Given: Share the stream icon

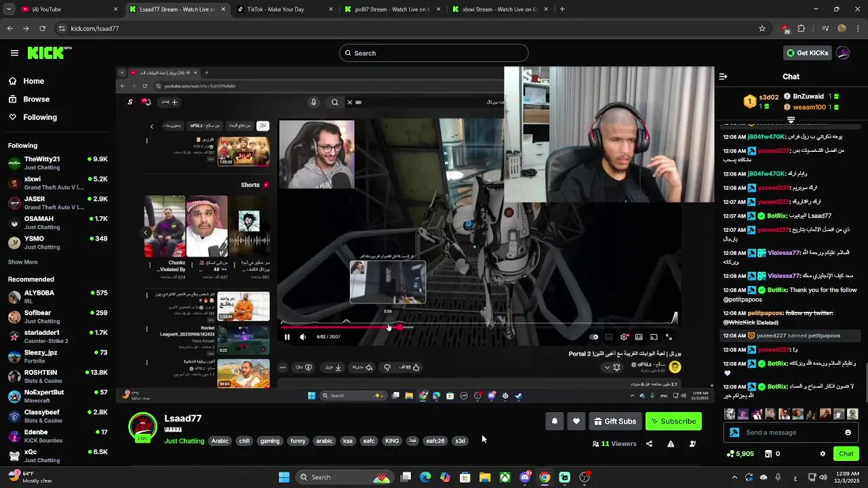Looking at the screenshot, I should [x=649, y=444].
